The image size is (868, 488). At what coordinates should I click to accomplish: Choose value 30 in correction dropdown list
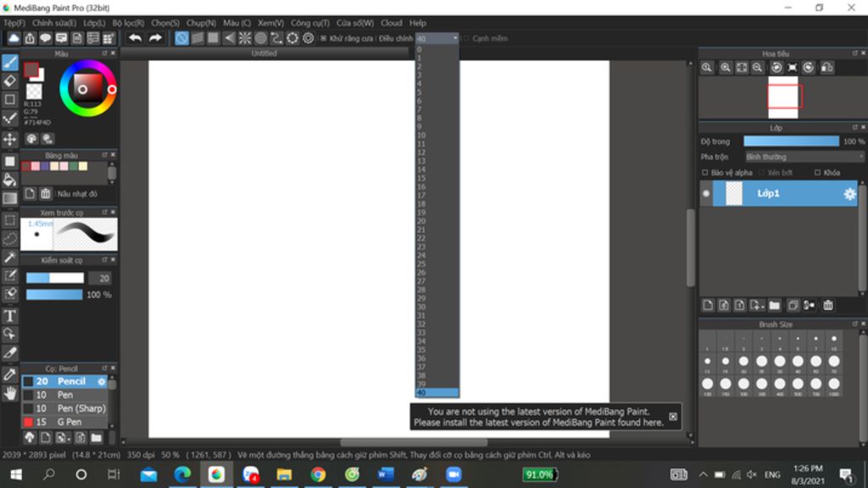click(437, 307)
